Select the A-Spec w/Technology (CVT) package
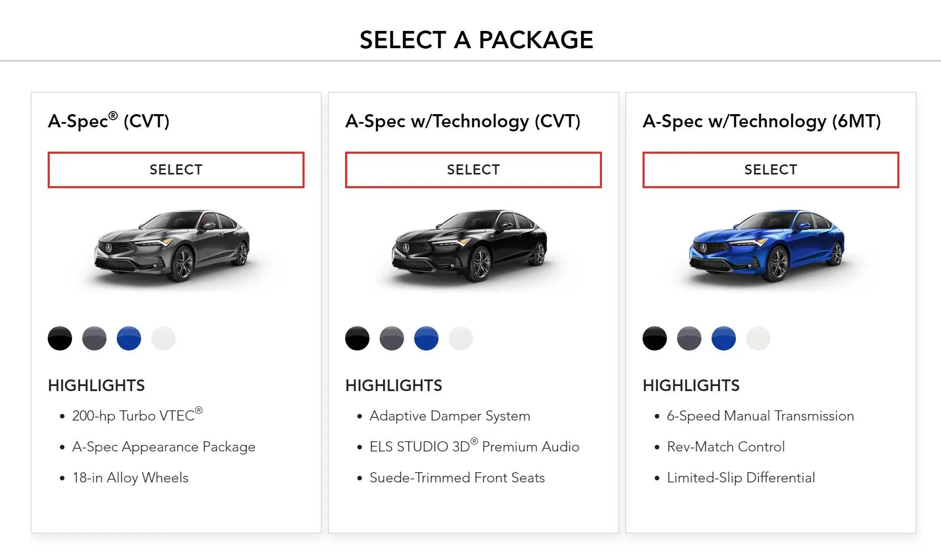941x560 pixels. pyautogui.click(x=473, y=169)
